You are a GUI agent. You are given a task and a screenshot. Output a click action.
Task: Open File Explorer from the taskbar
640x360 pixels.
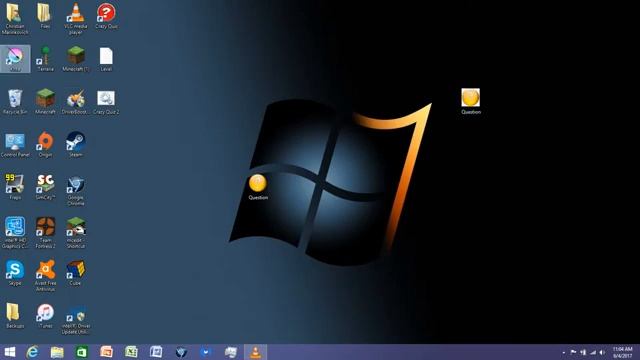tap(57, 352)
